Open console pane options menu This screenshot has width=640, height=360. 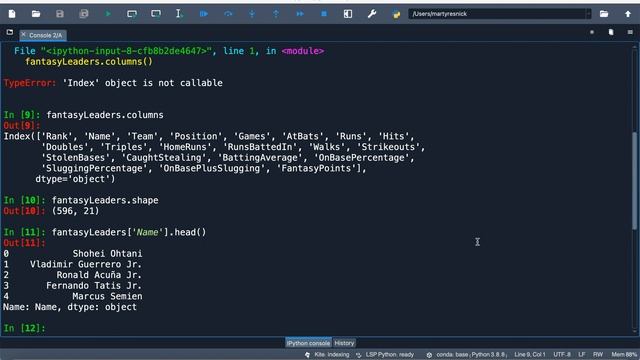tap(630, 32)
